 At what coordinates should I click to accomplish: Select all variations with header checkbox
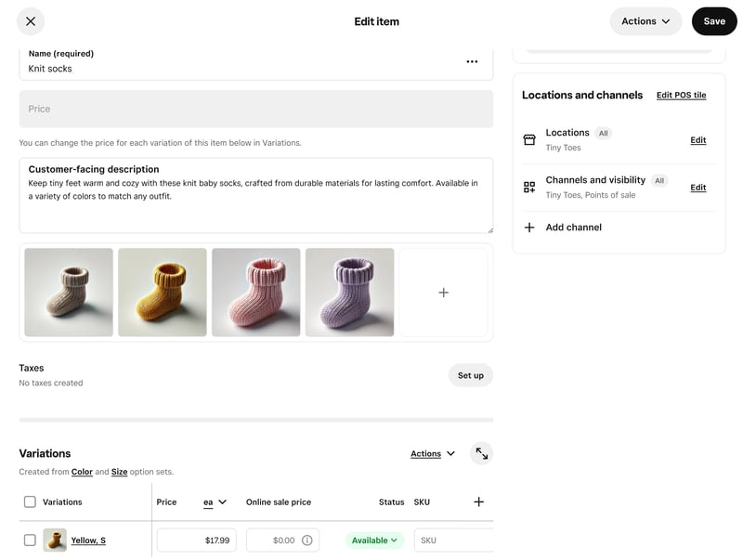(x=30, y=502)
